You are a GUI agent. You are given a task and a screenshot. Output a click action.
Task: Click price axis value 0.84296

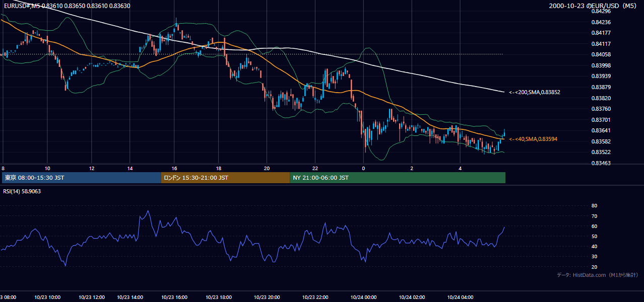coord(601,11)
